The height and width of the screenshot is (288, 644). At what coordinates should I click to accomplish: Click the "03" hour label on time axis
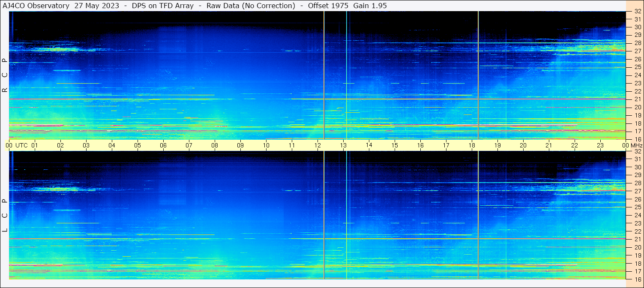click(x=86, y=145)
